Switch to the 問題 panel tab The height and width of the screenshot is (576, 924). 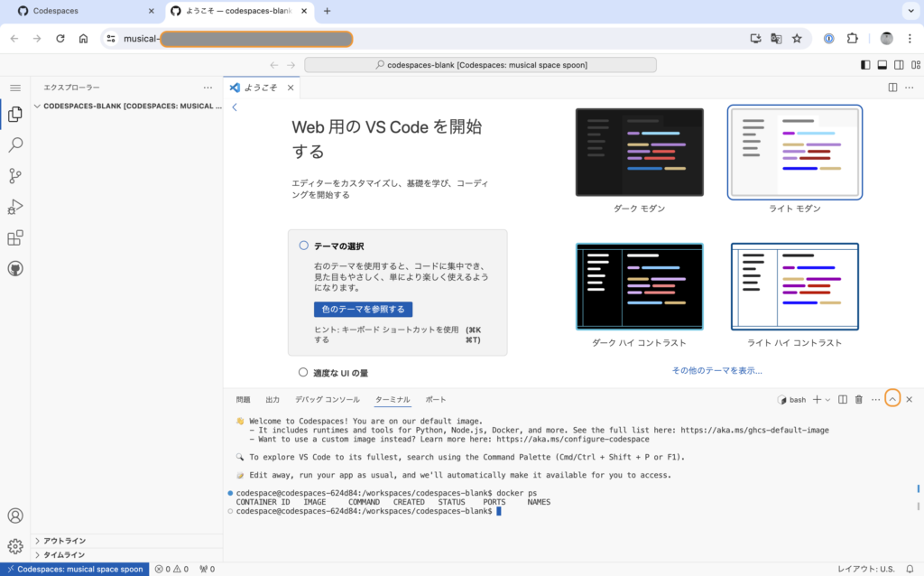(243, 400)
